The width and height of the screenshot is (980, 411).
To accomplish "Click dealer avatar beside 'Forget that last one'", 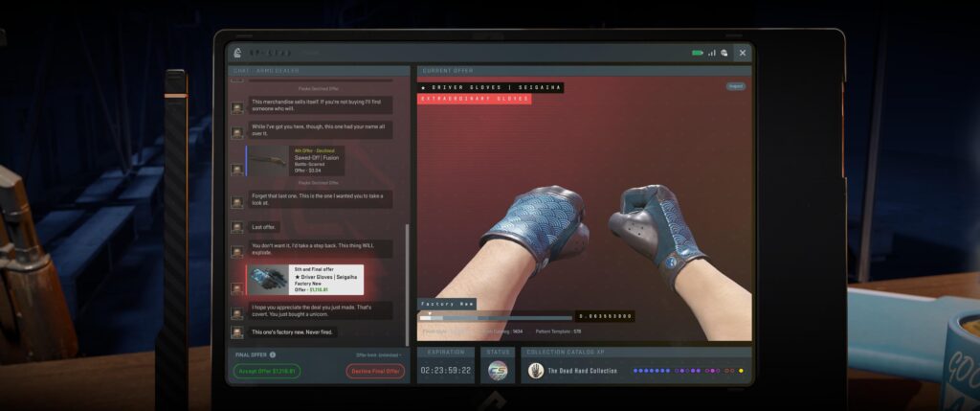I will click(x=237, y=203).
